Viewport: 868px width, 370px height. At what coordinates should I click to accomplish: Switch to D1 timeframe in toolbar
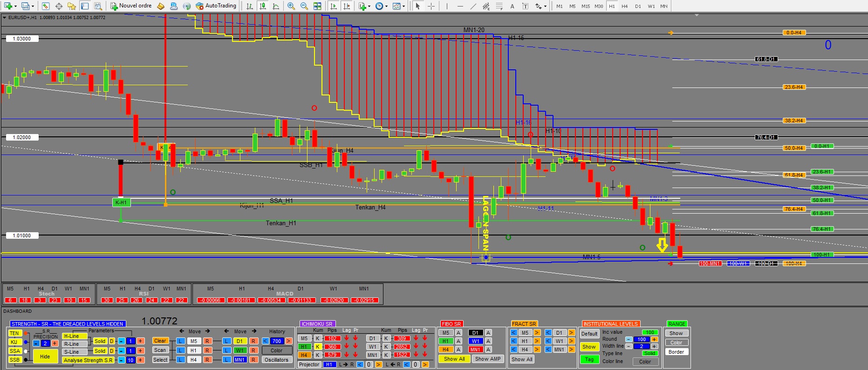point(638,6)
